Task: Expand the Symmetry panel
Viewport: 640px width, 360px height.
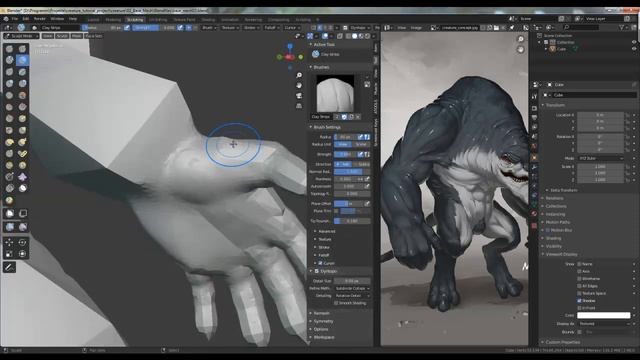Action: pyautogui.click(x=323, y=321)
